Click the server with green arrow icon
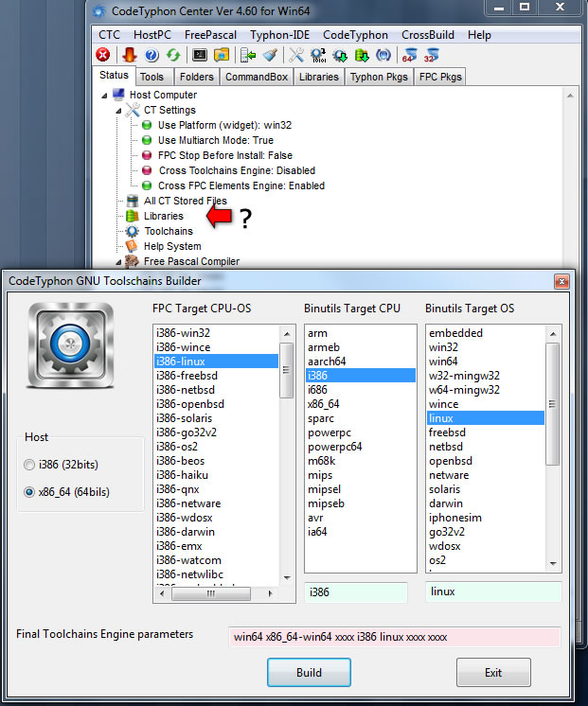 (248, 55)
